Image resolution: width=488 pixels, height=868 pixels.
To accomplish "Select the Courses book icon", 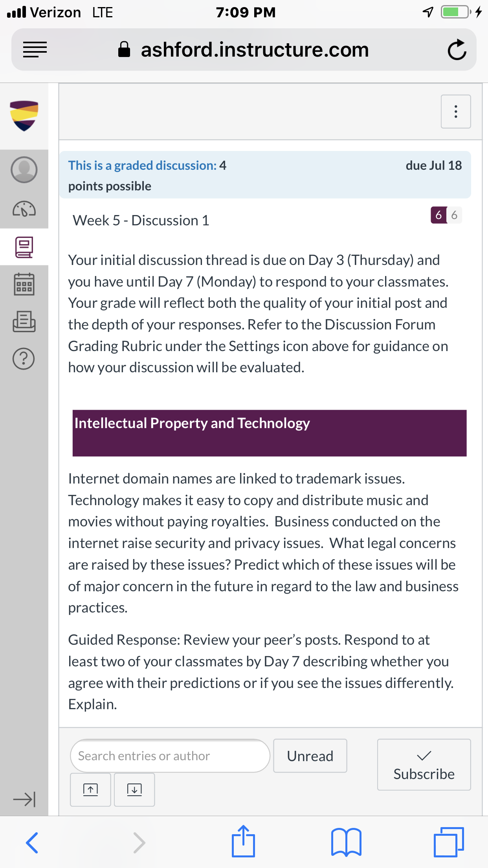I will 24,247.
